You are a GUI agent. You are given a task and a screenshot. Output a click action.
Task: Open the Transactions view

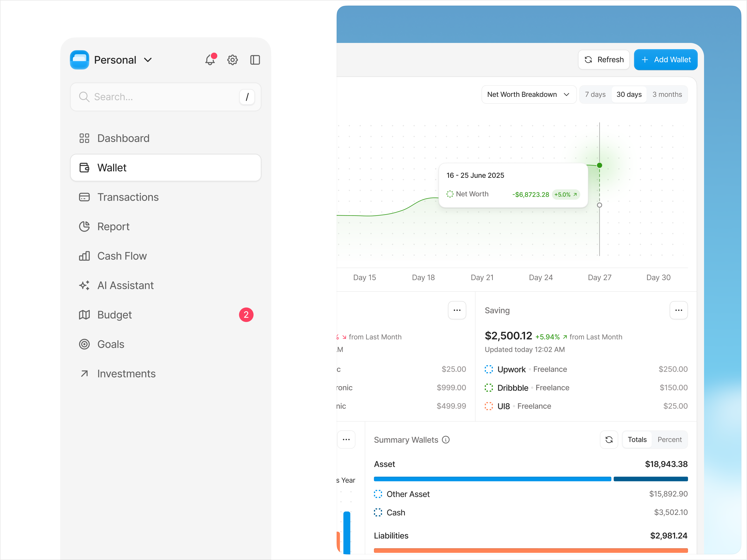[128, 197]
